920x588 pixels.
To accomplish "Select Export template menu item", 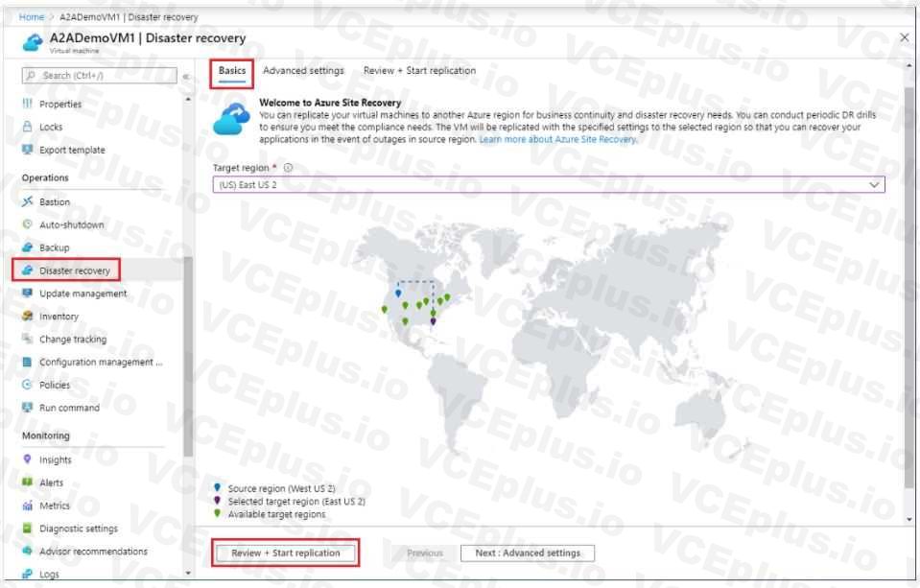I will click(72, 150).
